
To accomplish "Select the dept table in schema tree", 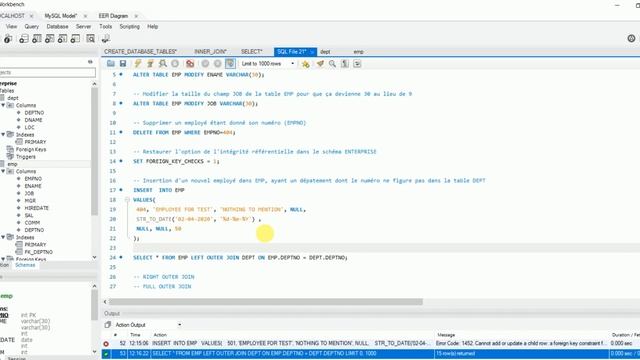I will (x=13, y=98).
